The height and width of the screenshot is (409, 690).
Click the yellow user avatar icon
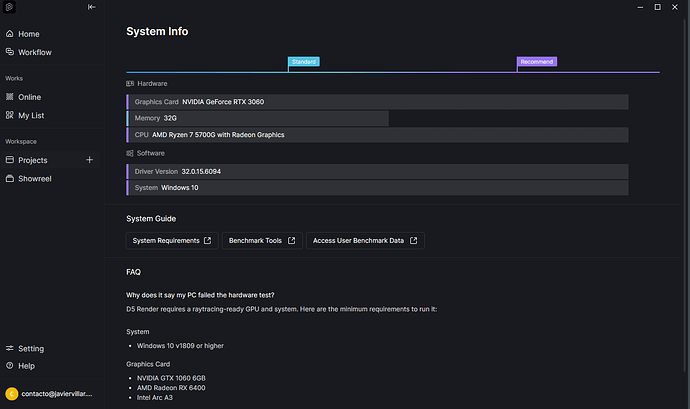[x=11, y=394]
